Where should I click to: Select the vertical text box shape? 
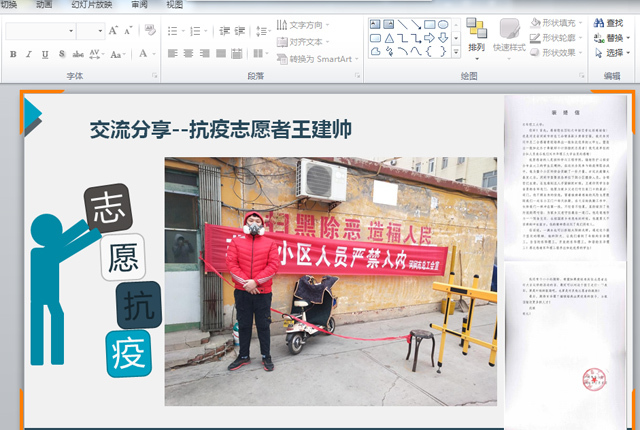pyautogui.click(x=389, y=24)
